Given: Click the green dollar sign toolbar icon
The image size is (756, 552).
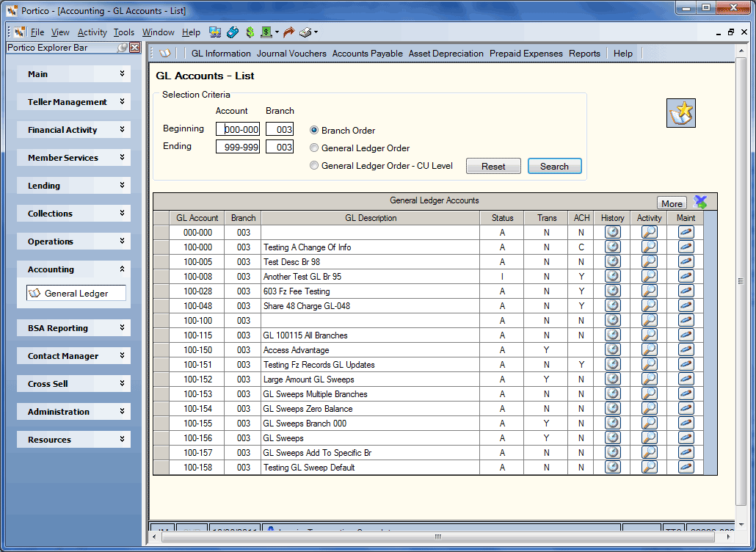Looking at the screenshot, I should (250, 32).
